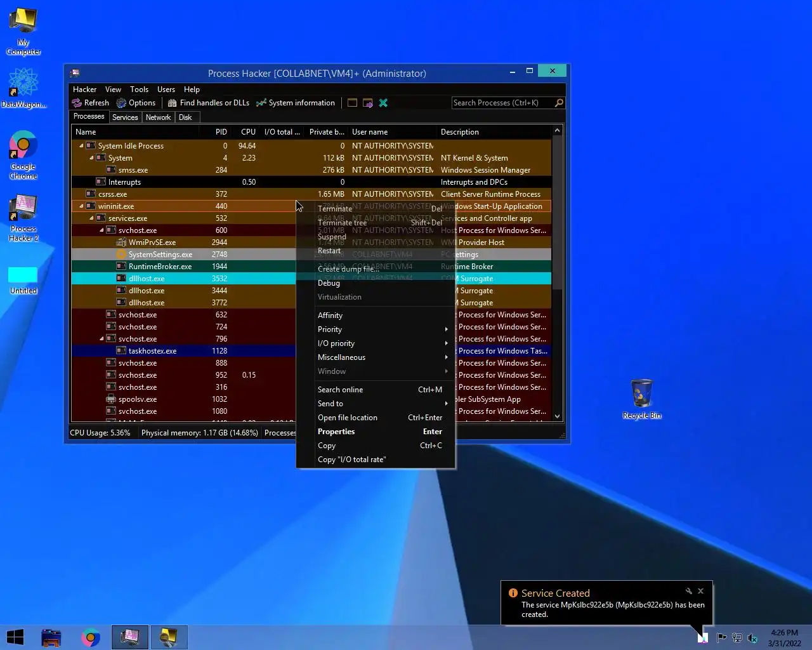The height and width of the screenshot is (650, 812).
Task: Open the Hacker menu
Action: [x=84, y=90]
